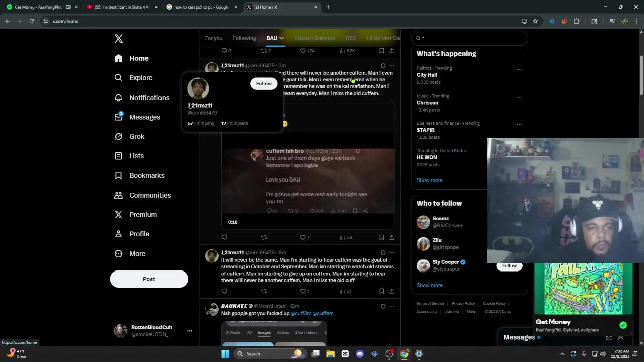Open 57 Following in the hover card
The image size is (644, 362).
pos(201,123)
